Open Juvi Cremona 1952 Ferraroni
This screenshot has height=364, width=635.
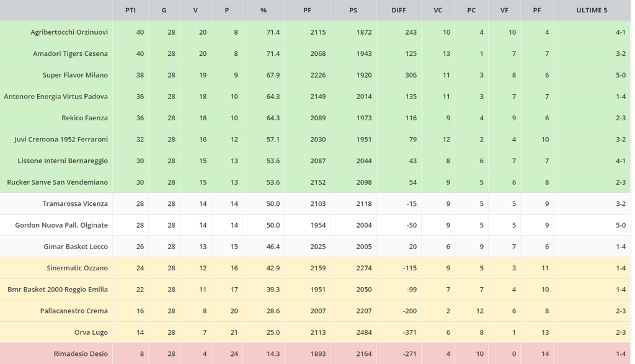click(61, 140)
